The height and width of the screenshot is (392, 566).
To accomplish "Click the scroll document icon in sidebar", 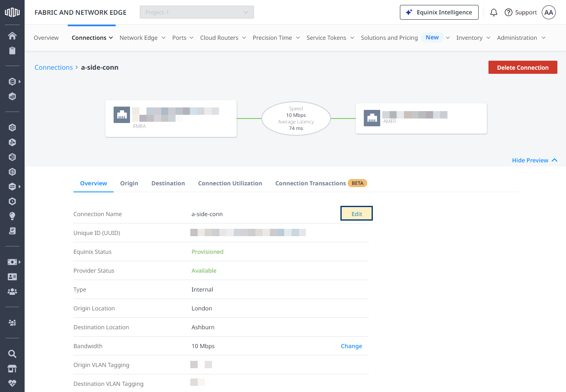I will [x=12, y=231].
